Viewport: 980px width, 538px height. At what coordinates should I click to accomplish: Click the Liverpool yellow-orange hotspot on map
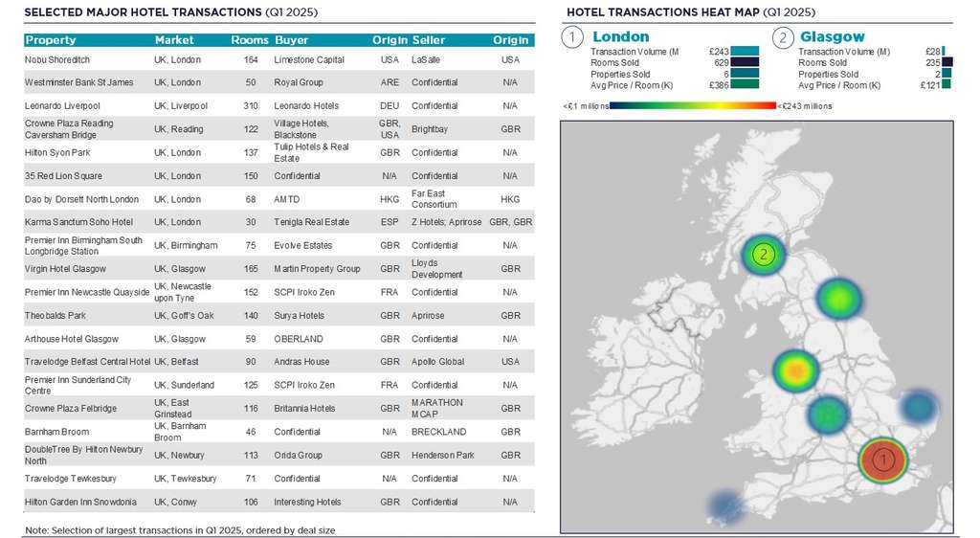point(795,370)
